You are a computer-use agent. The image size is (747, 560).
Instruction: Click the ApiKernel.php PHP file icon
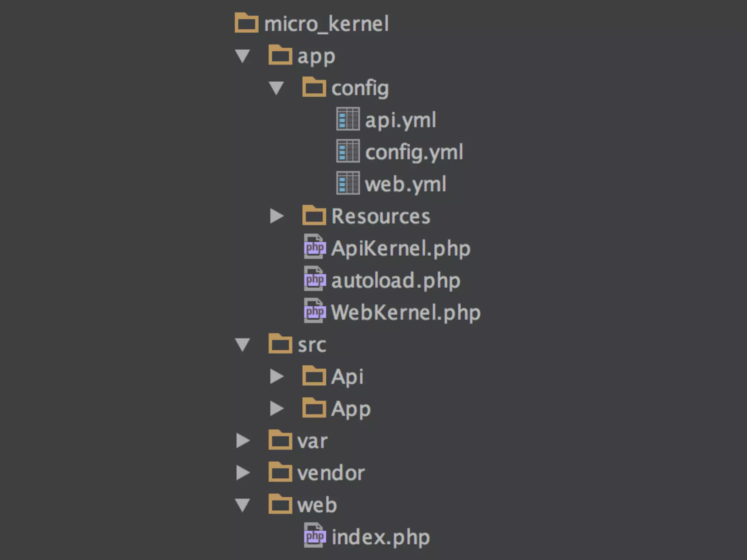[314, 247]
